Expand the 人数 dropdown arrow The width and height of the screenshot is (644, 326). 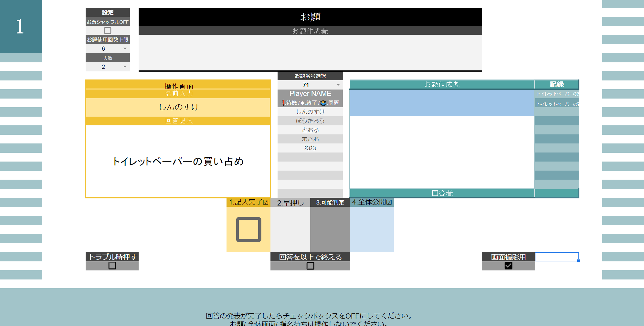pyautogui.click(x=125, y=67)
